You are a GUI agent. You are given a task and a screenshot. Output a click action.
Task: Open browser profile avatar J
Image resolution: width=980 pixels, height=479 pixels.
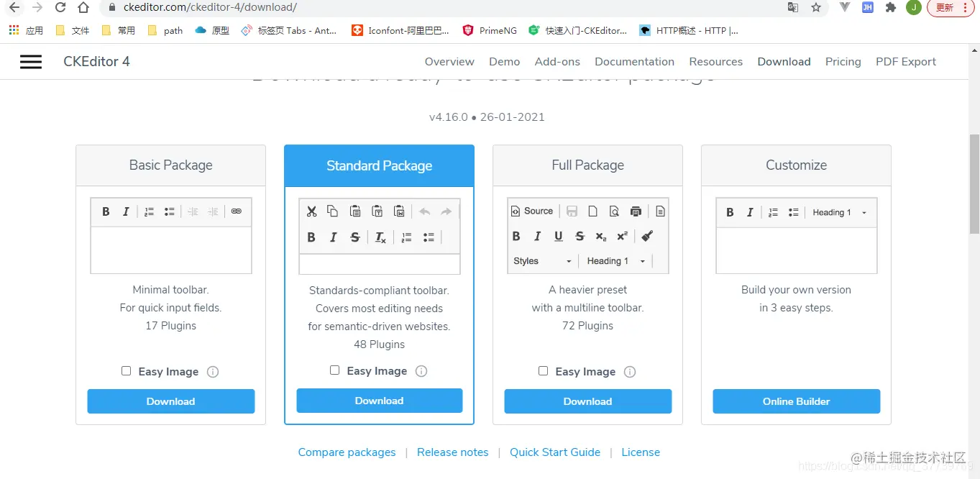click(913, 7)
